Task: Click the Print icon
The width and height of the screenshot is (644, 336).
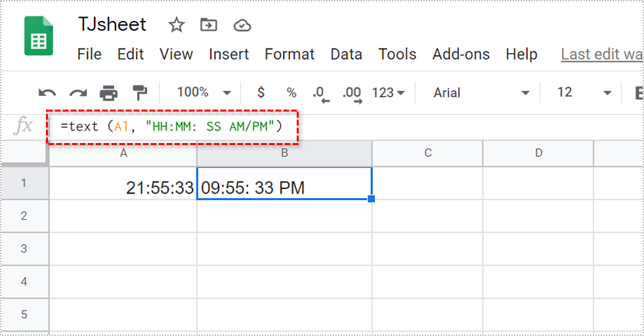Action: tap(108, 93)
